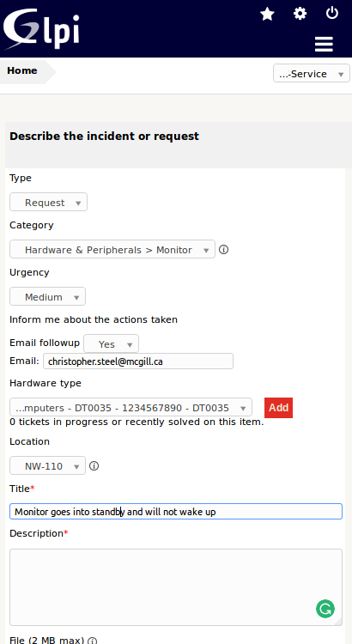
Task: Open the Urgency dropdown set to Medium
Action: 47,296
